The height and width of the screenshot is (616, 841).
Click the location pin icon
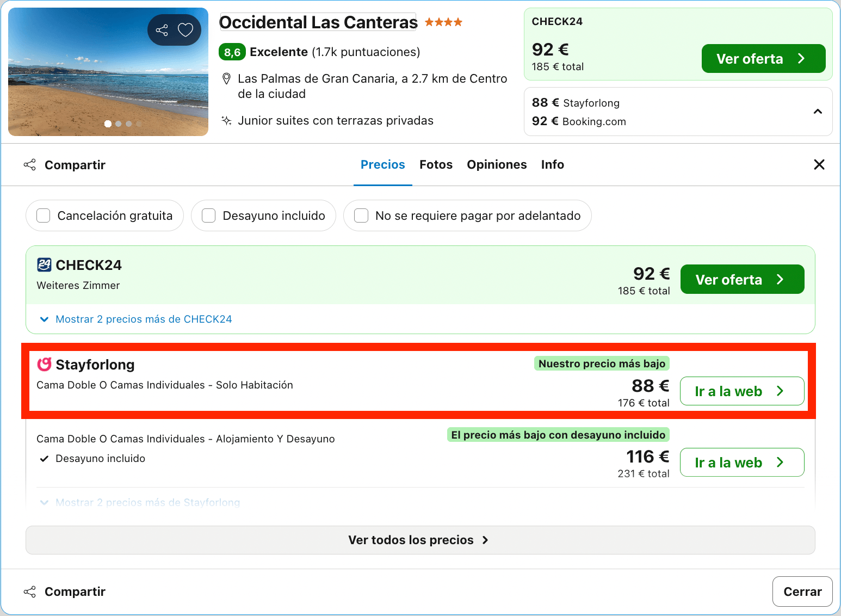coord(227,79)
